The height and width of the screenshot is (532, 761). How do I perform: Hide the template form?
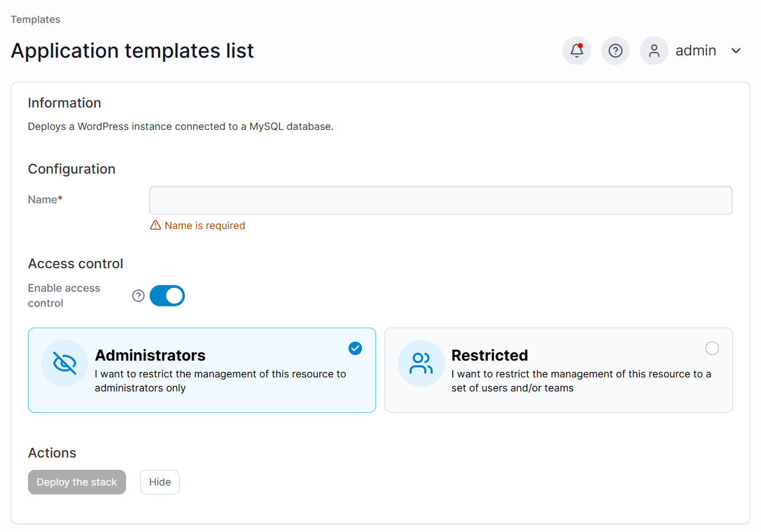(x=160, y=482)
